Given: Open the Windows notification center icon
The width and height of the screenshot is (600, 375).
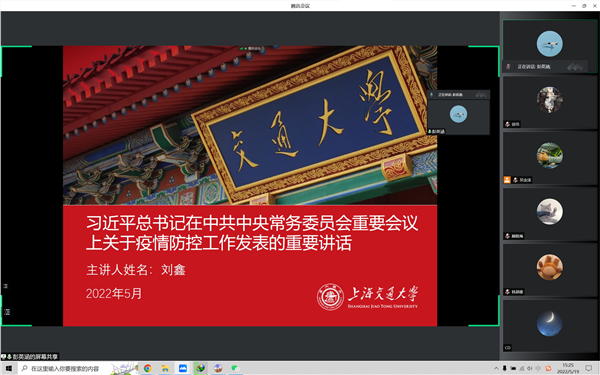Looking at the screenshot, I should 589,368.
